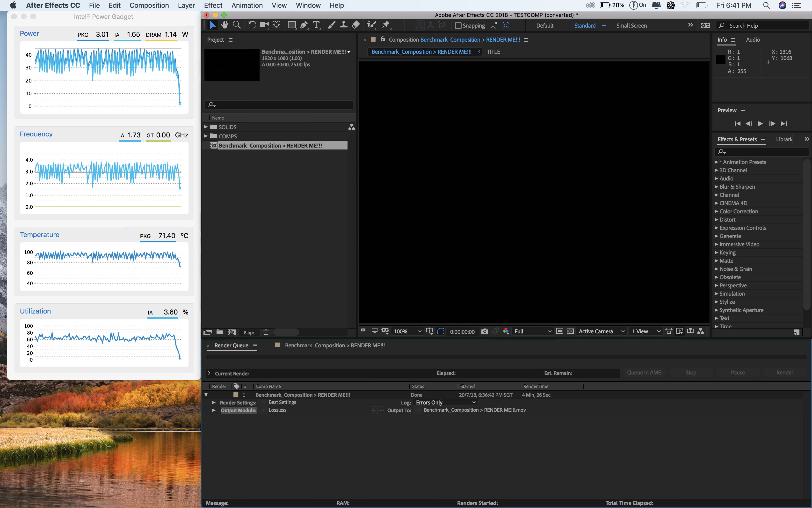This screenshot has height=508, width=812.
Task: Select the Horizontal Type tool
Action: tap(316, 25)
